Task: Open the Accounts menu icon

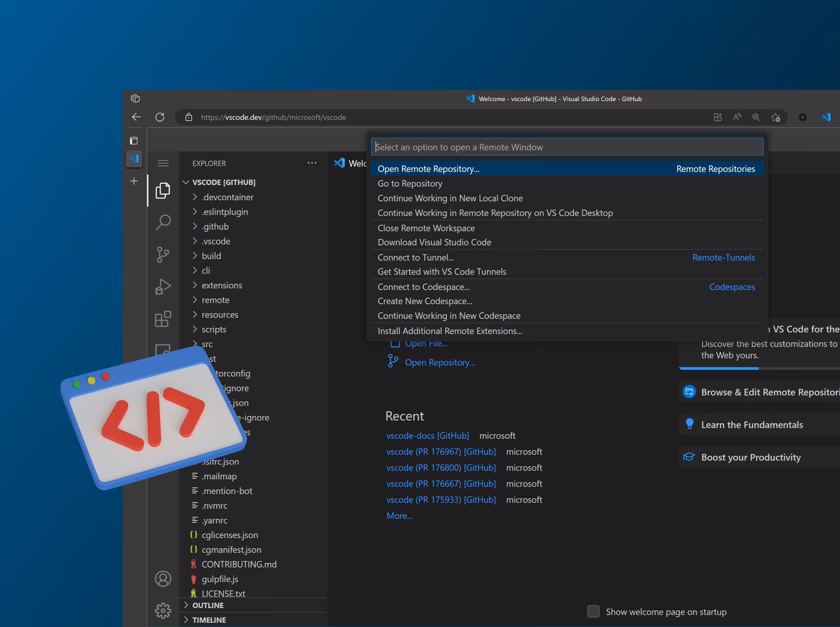Action: [x=163, y=579]
